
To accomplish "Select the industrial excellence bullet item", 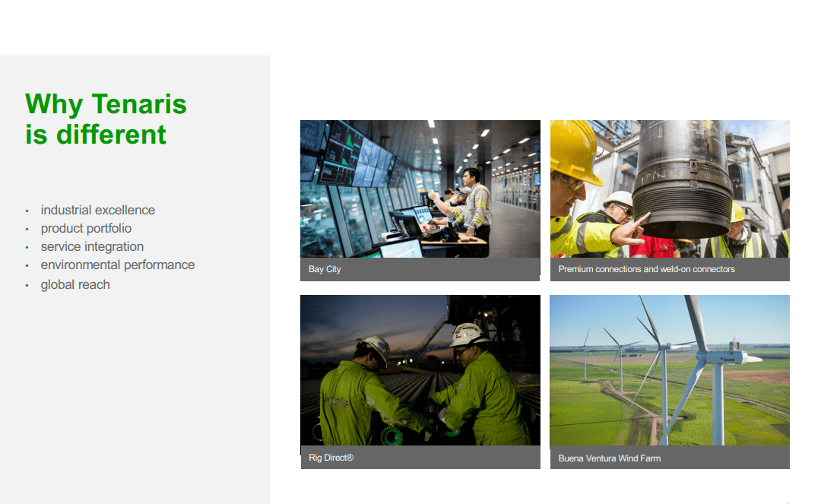I will coord(97,210).
